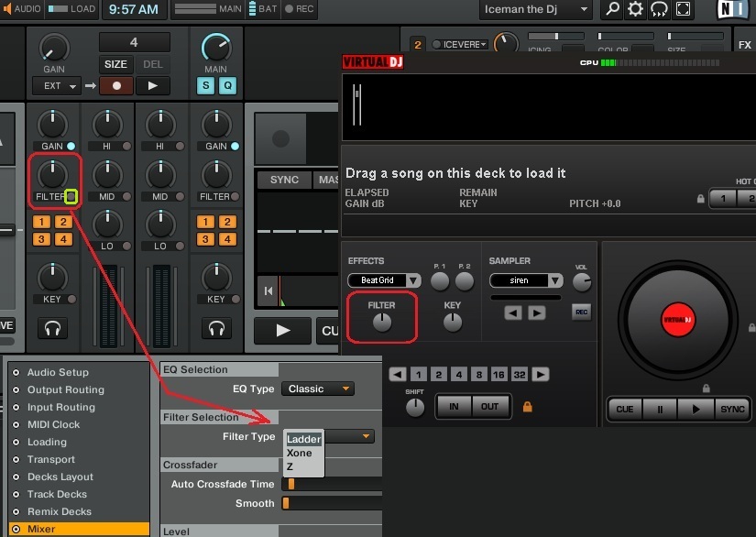This screenshot has height=537, width=756.
Task: Toggle the right channel FILTER on button
Action: coord(235,196)
